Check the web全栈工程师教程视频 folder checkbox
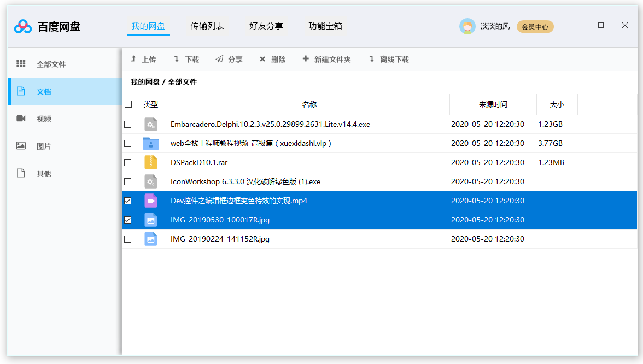 point(128,143)
